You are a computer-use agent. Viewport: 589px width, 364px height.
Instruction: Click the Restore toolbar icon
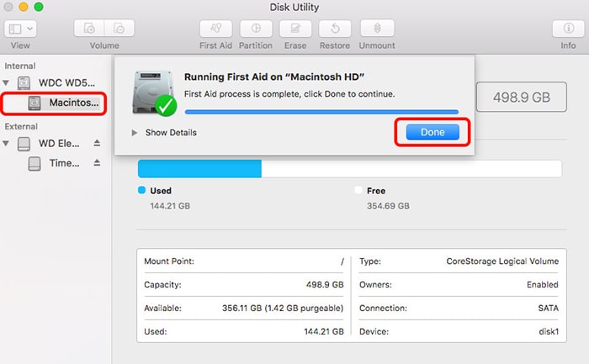pyautogui.click(x=335, y=29)
